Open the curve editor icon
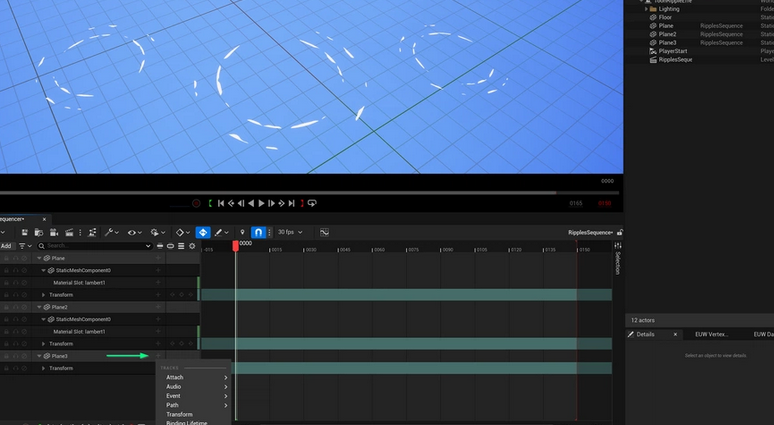 coord(324,232)
